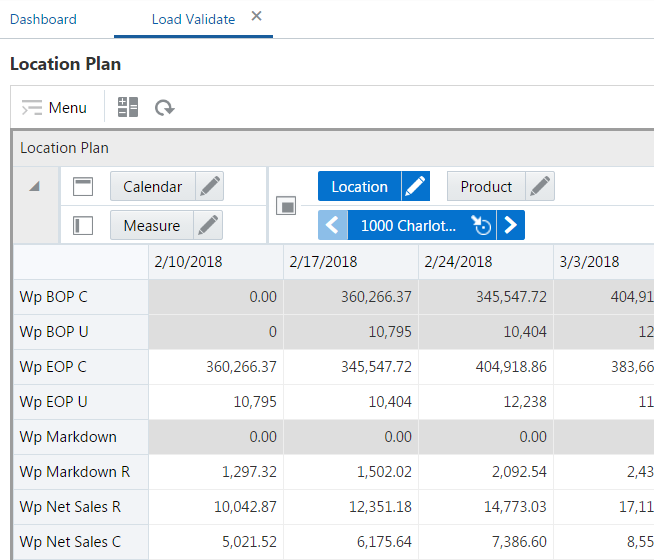The height and width of the screenshot is (560, 654).
Task: Go to the next location arrow
Action: coord(511,225)
